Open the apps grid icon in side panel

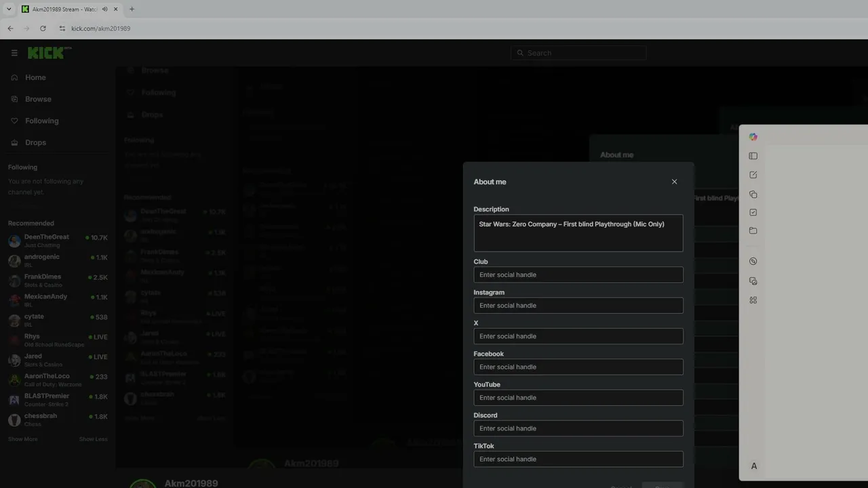753,300
